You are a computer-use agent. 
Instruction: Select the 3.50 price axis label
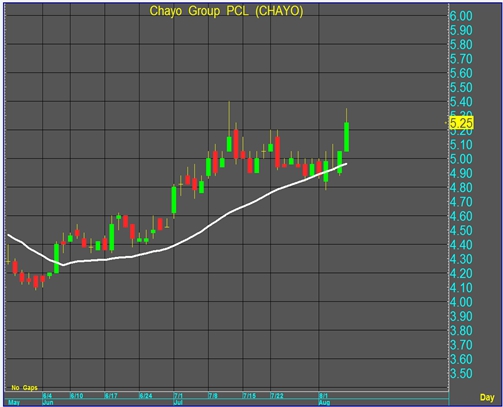click(x=461, y=374)
